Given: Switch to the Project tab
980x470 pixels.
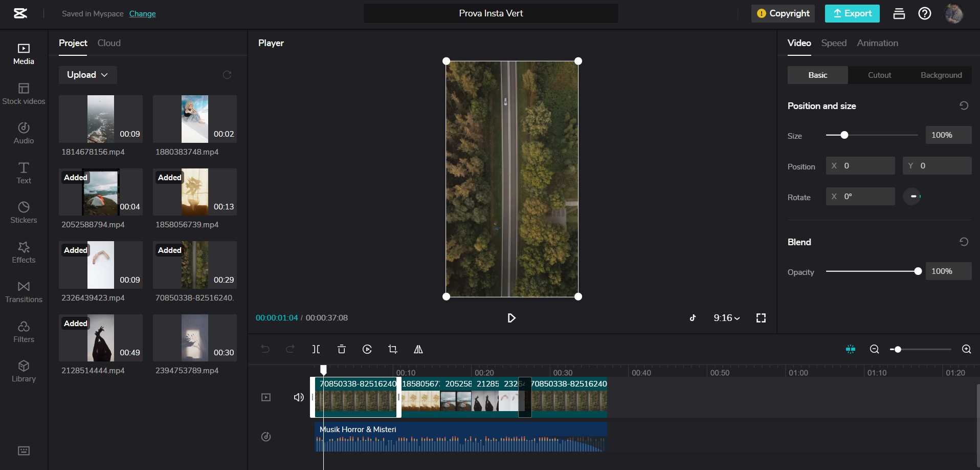Looking at the screenshot, I should [x=73, y=43].
